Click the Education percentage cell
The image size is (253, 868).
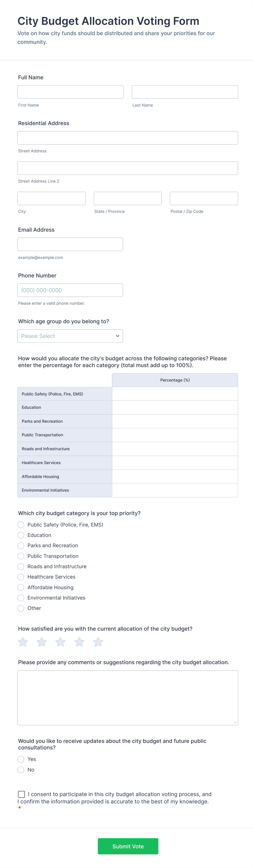point(175,407)
